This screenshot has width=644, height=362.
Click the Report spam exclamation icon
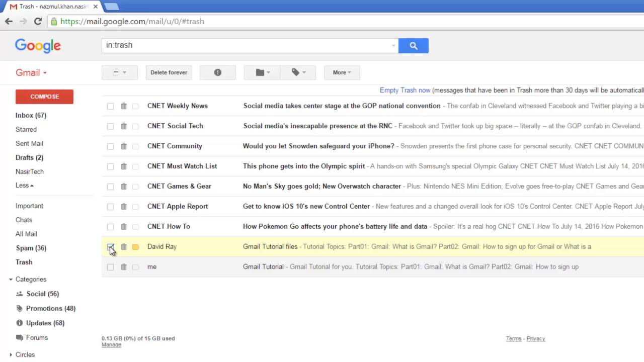coord(217,72)
